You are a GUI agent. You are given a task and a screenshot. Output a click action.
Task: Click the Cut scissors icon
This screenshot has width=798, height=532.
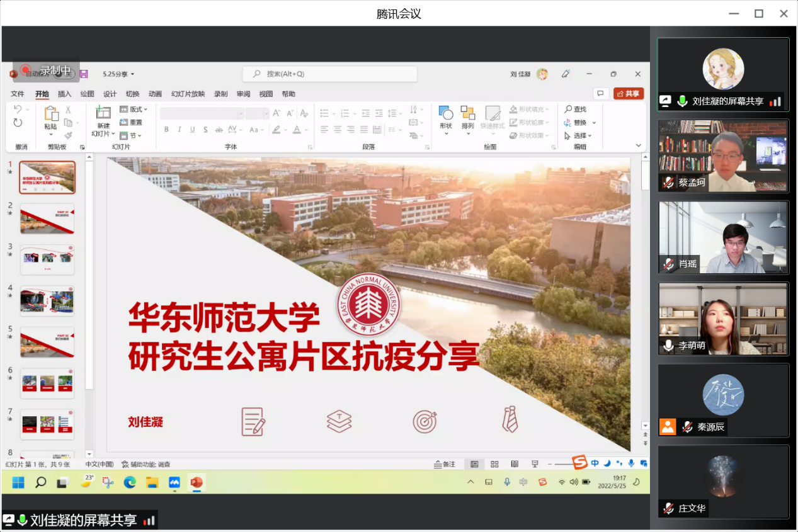[68, 110]
